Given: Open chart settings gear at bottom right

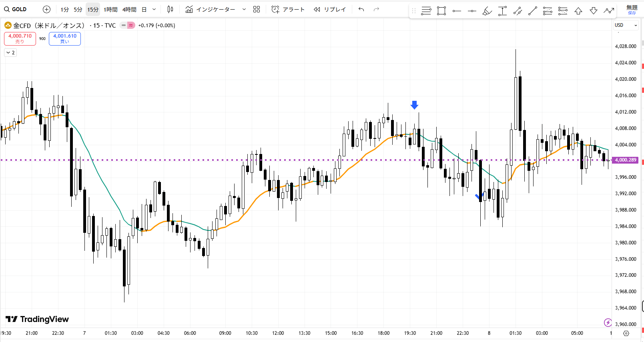Looking at the screenshot, I should pos(626,333).
